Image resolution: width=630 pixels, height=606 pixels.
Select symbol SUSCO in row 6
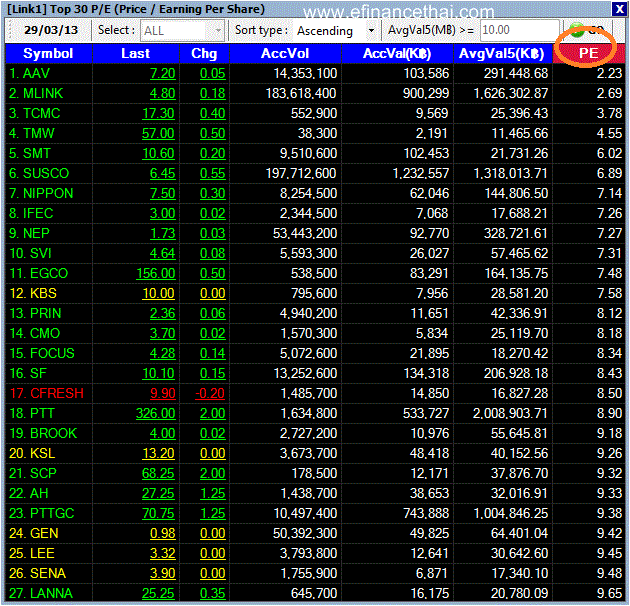[46, 174]
